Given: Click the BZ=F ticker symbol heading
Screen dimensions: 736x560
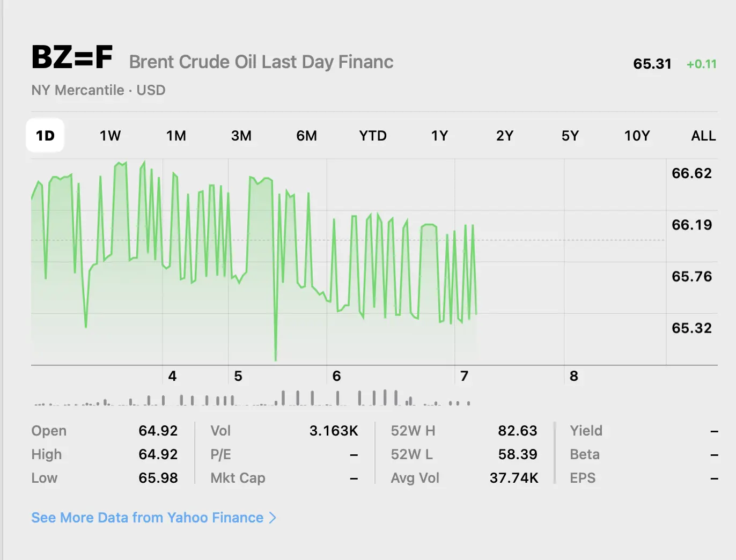Looking at the screenshot, I should [72, 58].
